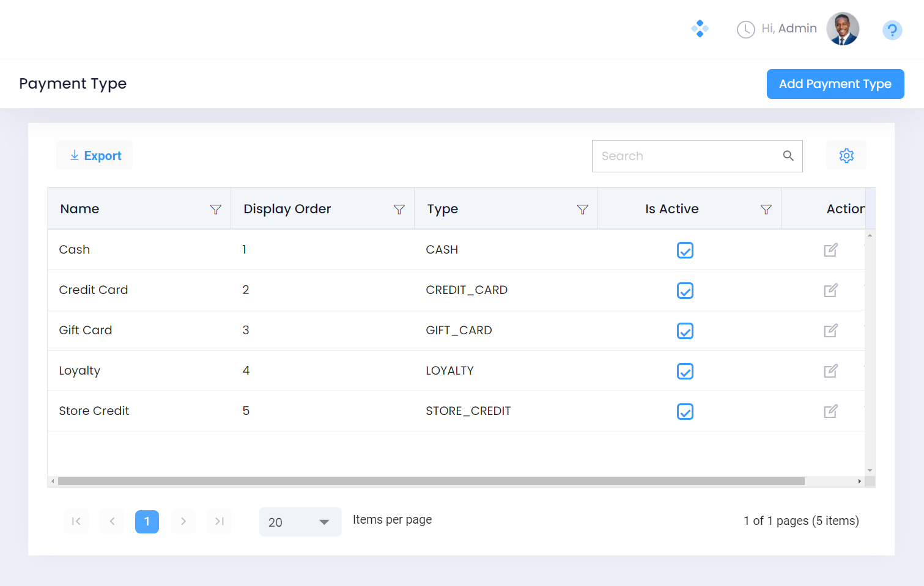The image size is (924, 586).
Task: Open the help question mark icon
Action: 892,30
